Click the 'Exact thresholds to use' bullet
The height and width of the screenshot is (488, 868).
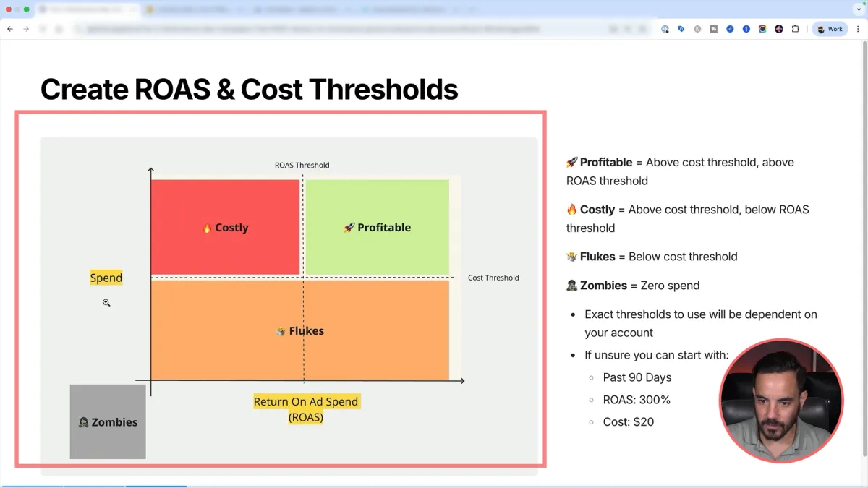coord(701,323)
